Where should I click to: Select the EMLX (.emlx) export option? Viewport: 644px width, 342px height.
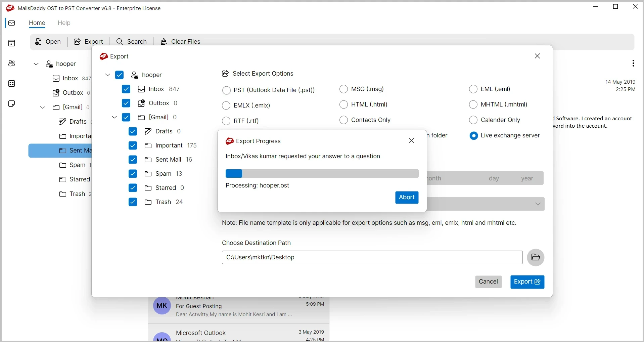pos(226,105)
